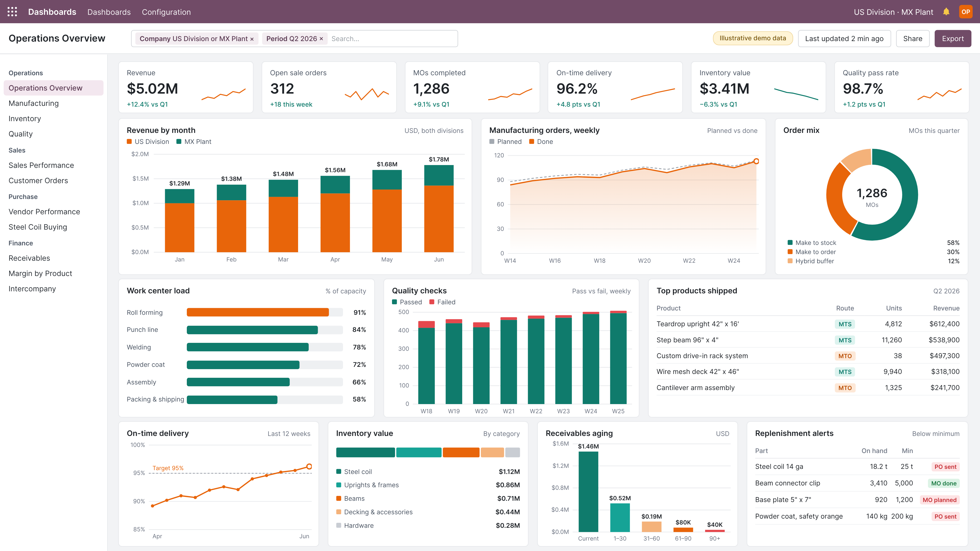The height and width of the screenshot is (551, 980).
Task: Click the notification bell icon
Action: coord(946,12)
